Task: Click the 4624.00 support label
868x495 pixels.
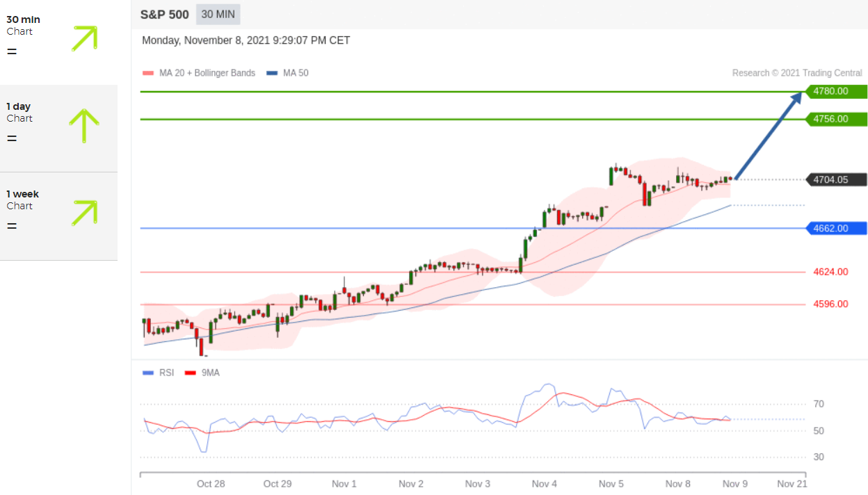Action: click(830, 272)
